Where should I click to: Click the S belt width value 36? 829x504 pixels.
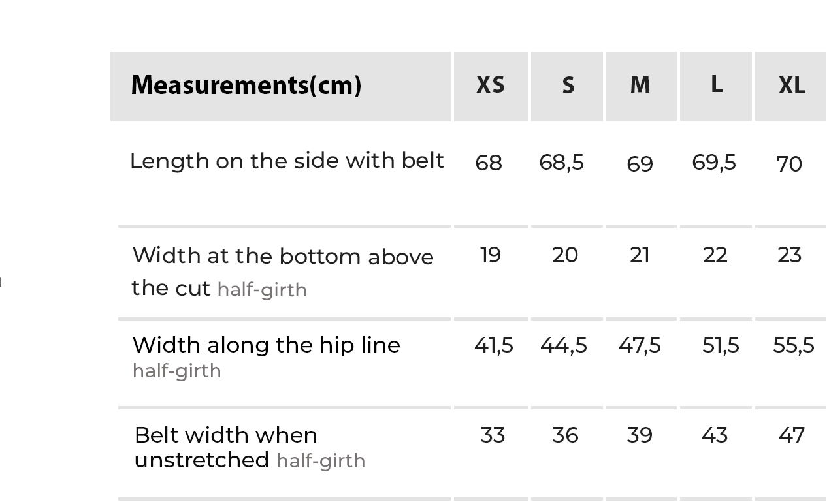pos(565,435)
